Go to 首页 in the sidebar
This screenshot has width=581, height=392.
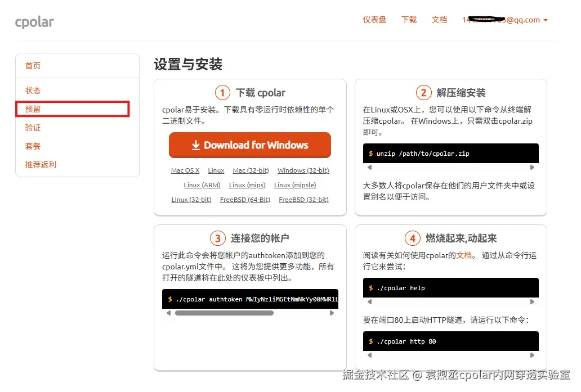click(33, 65)
